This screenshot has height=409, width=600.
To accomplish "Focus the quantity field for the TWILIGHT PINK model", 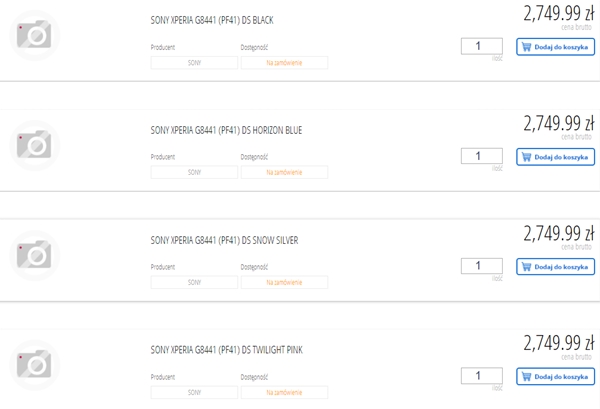I will [482, 376].
